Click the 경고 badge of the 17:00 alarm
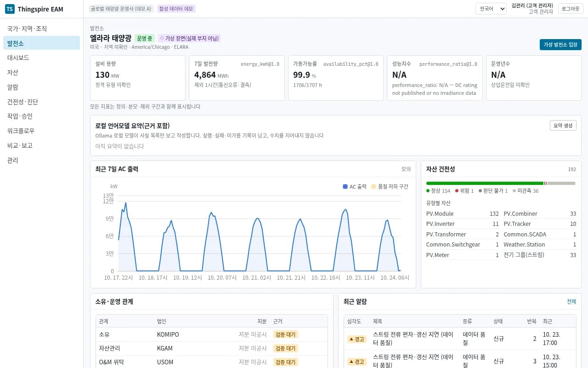This screenshot has width=588, height=368. point(357,339)
